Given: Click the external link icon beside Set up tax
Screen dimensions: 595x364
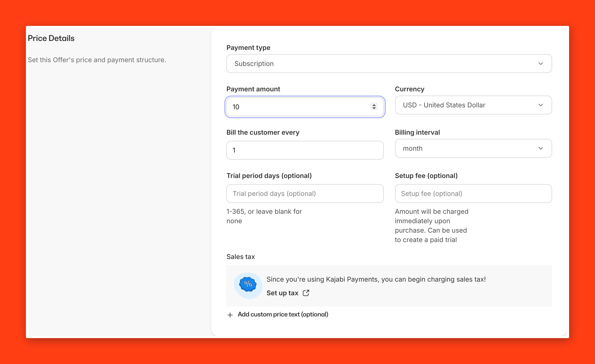Looking at the screenshot, I should (306, 293).
